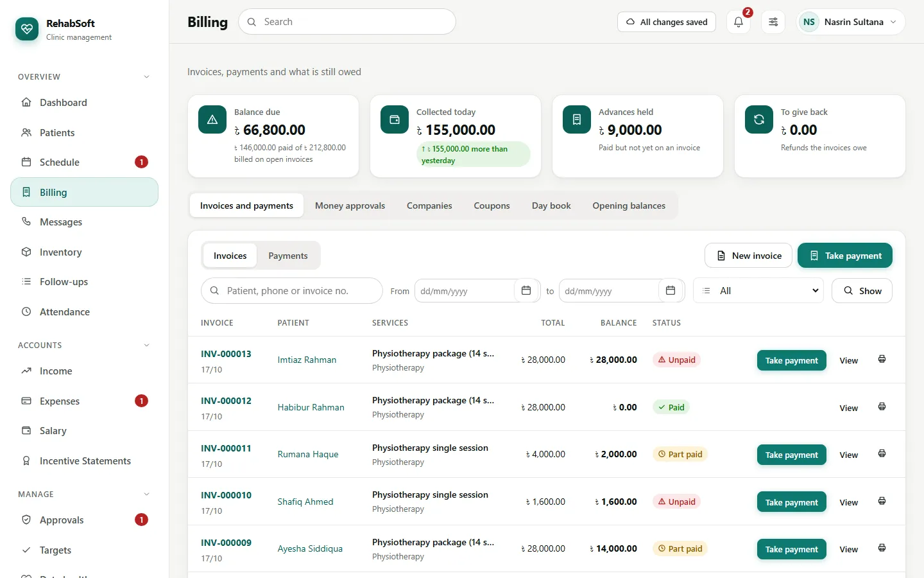
Task: Switch to the Money approvals tab
Action: pos(350,206)
